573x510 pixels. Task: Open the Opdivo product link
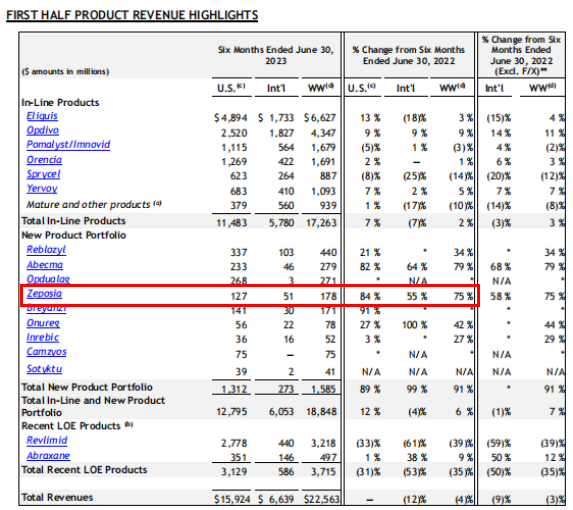tap(43, 130)
